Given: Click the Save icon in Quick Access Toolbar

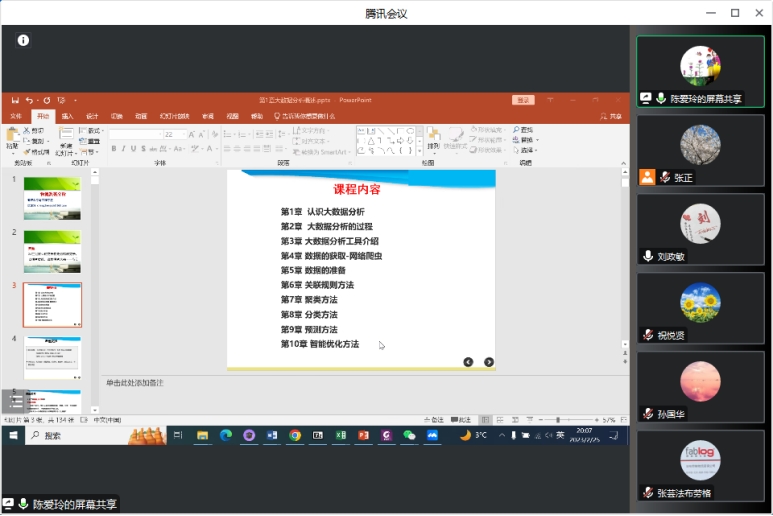Looking at the screenshot, I should coord(15,100).
